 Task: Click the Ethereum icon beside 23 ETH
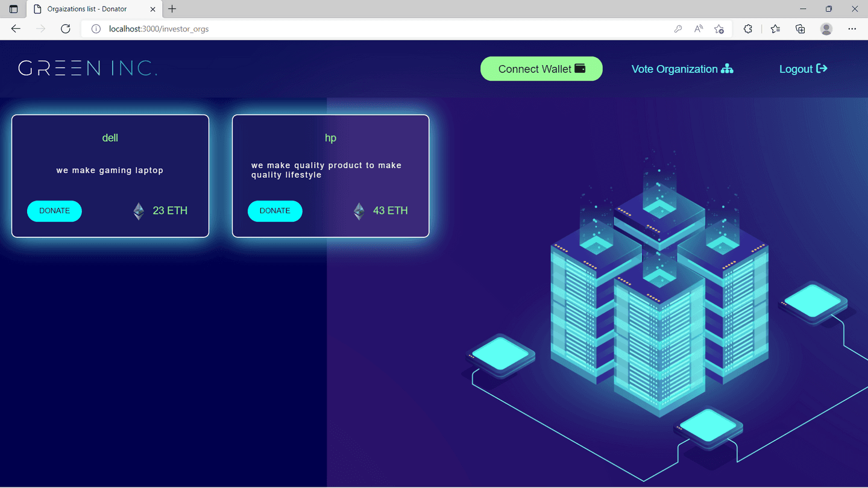tap(139, 211)
